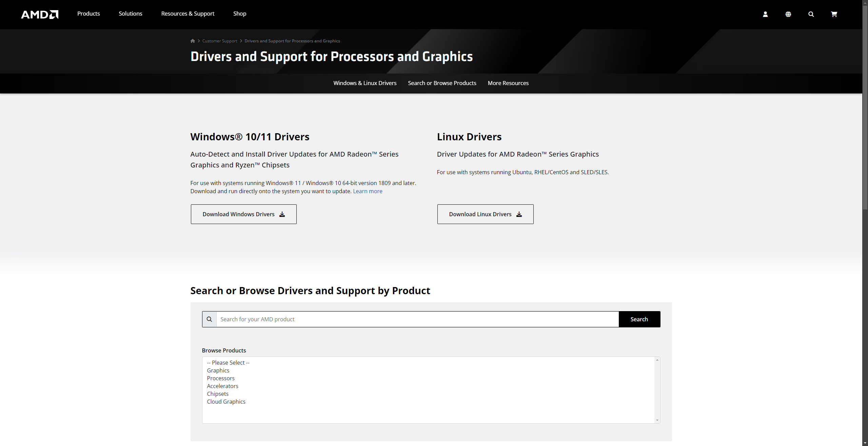Click the 'Linux Drivers' heading
The height and width of the screenshot is (446, 868).
point(469,137)
